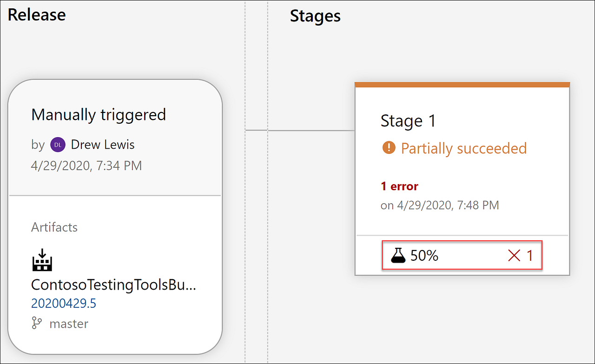
Task: Select the Stage 1 title
Action: pyautogui.click(x=408, y=121)
